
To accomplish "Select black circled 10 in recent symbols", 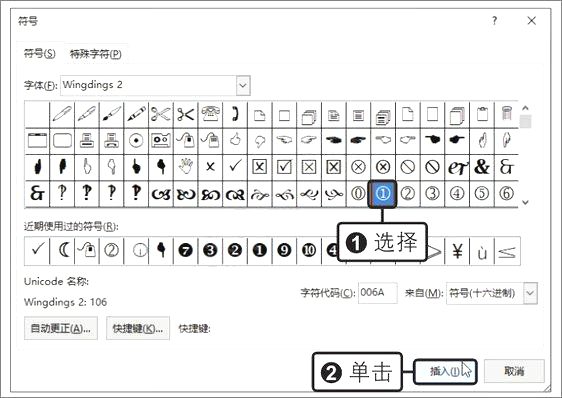I will [x=309, y=250].
